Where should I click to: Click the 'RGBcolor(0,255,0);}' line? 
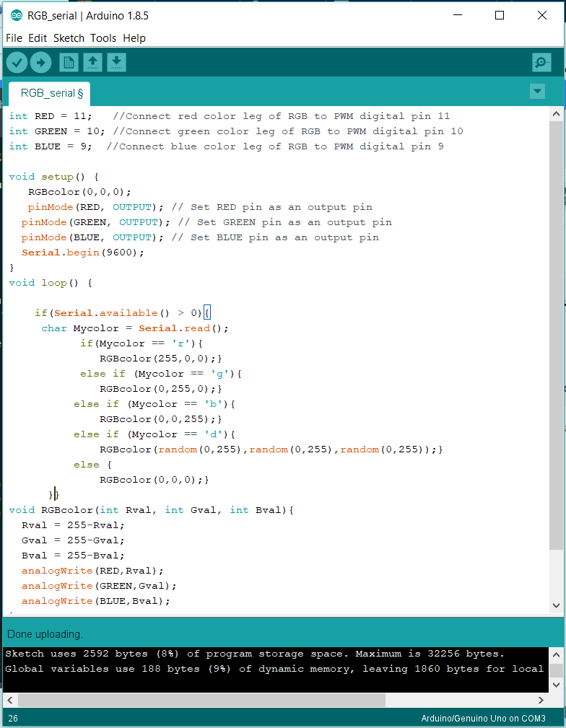[x=161, y=389]
